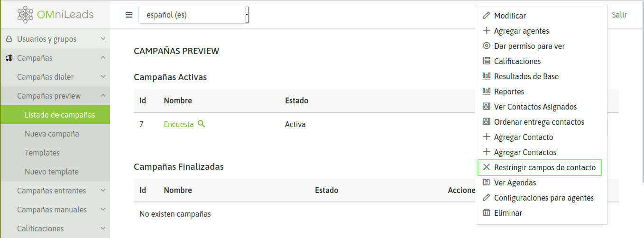This screenshot has height=238, width=644.
Task: Choose Agregar agentes menu entry
Action: click(521, 31)
